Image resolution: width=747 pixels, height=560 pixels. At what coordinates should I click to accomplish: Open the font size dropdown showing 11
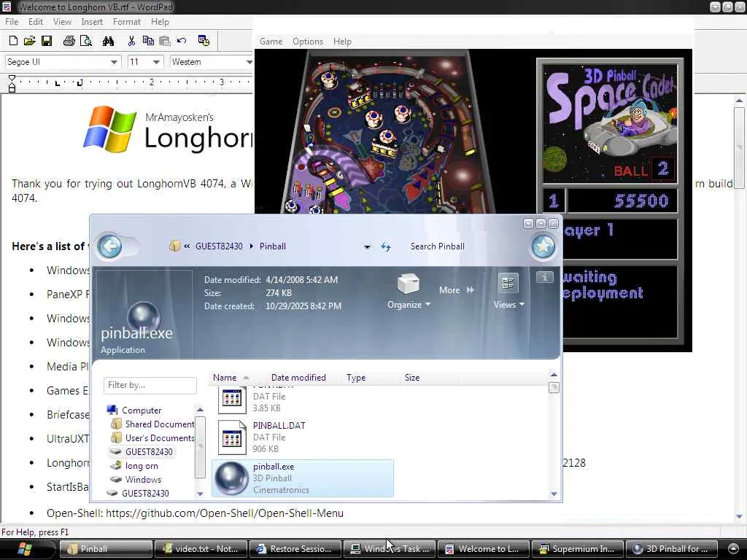point(156,62)
